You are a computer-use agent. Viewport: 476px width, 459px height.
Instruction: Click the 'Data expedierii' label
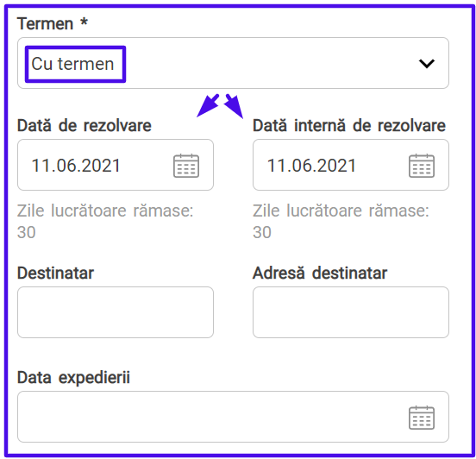click(x=73, y=378)
